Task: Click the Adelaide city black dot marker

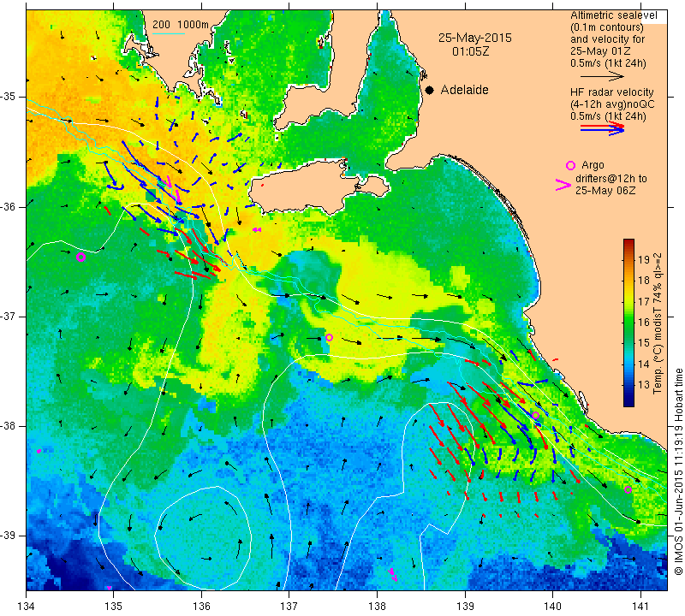Action: point(430,90)
